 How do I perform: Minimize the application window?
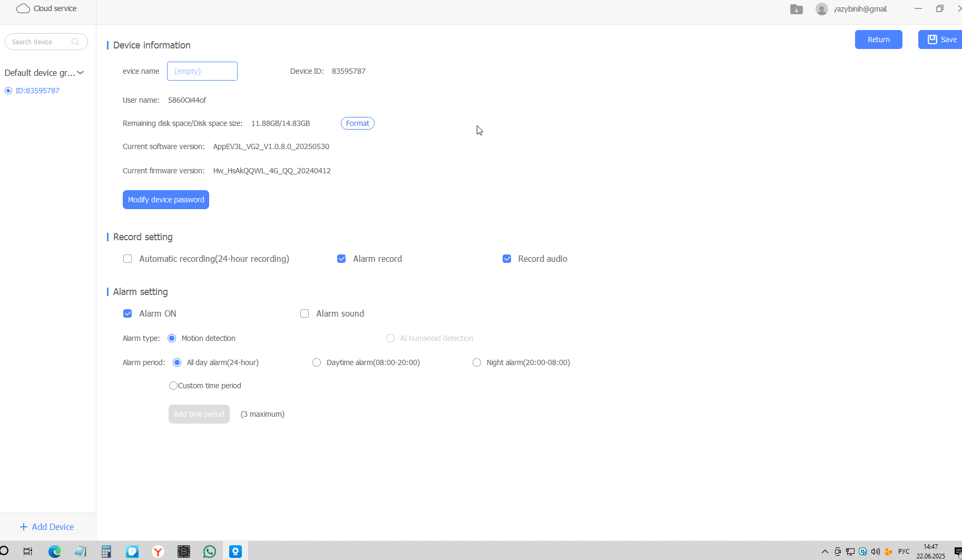tap(918, 8)
